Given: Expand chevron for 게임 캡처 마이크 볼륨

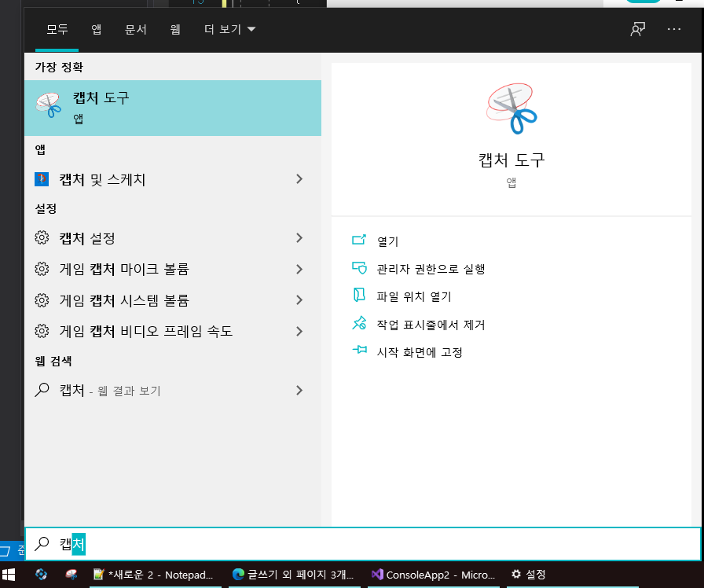Looking at the screenshot, I should [299, 269].
